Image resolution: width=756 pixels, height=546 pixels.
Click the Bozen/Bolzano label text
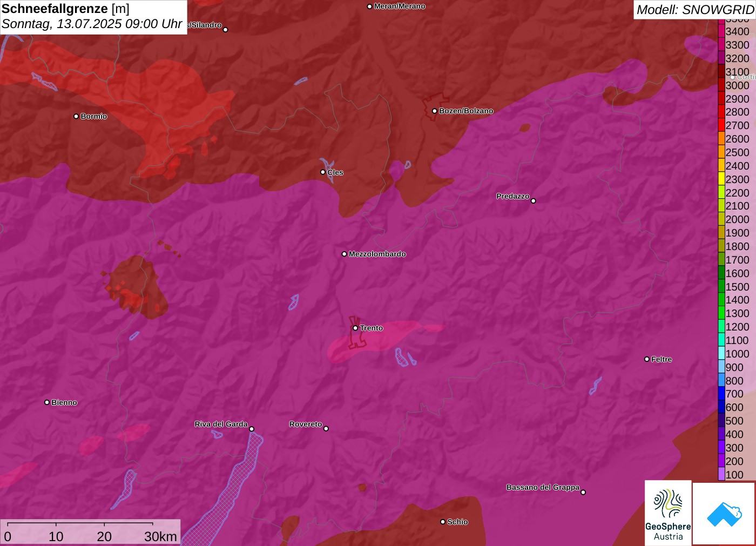(466, 111)
